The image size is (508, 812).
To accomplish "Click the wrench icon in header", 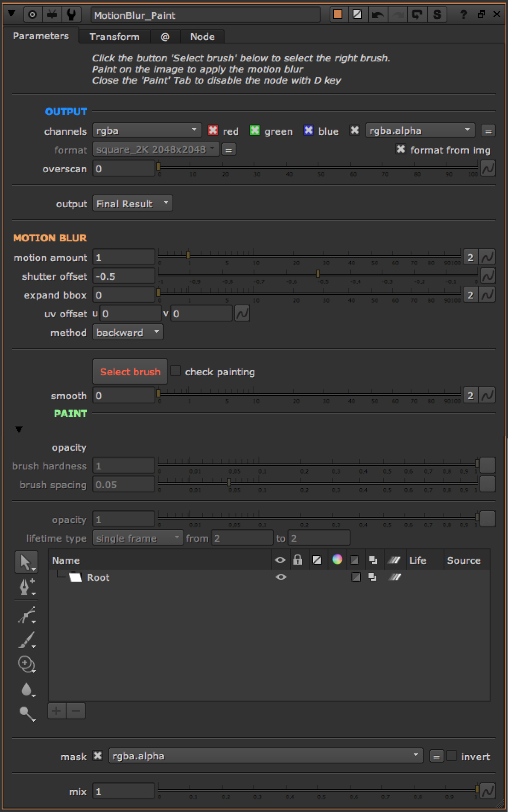I will click(x=71, y=15).
